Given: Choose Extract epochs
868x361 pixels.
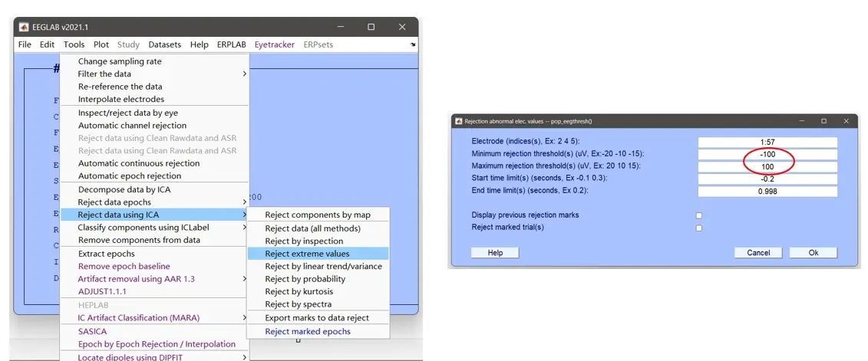Looking at the screenshot, I should tap(154, 254).
